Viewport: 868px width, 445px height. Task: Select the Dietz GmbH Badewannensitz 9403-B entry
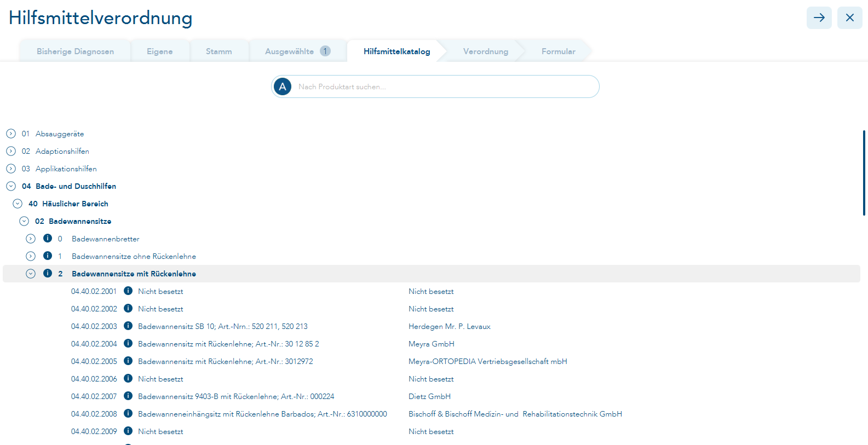coord(235,396)
